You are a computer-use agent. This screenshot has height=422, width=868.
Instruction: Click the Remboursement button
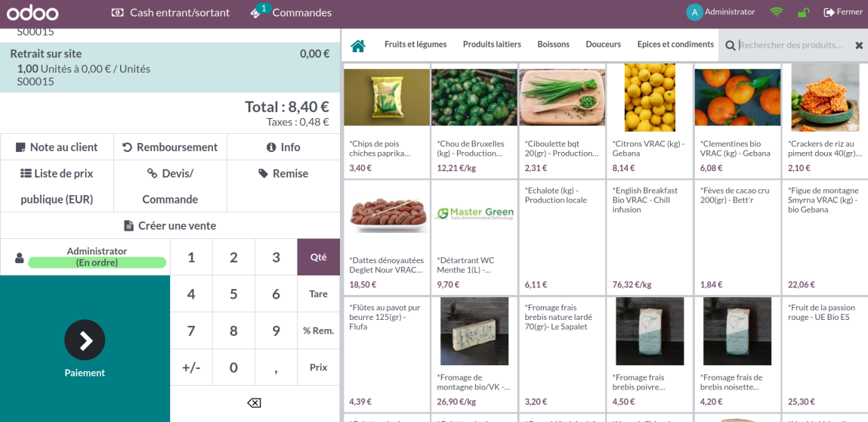pyautogui.click(x=170, y=147)
